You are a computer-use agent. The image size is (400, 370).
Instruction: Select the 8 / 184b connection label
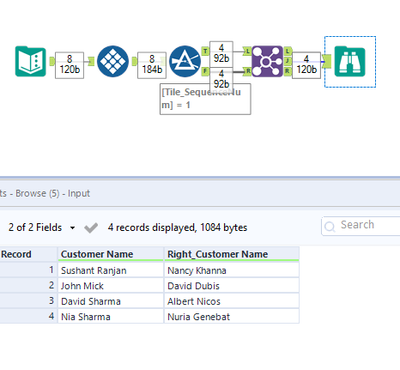tap(152, 65)
